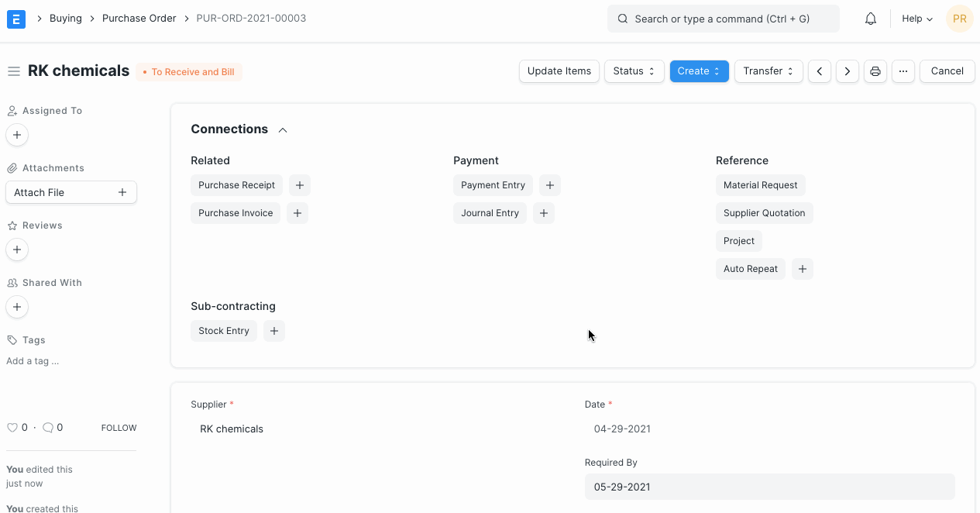
Task: Open the Help menu
Action: click(x=916, y=19)
